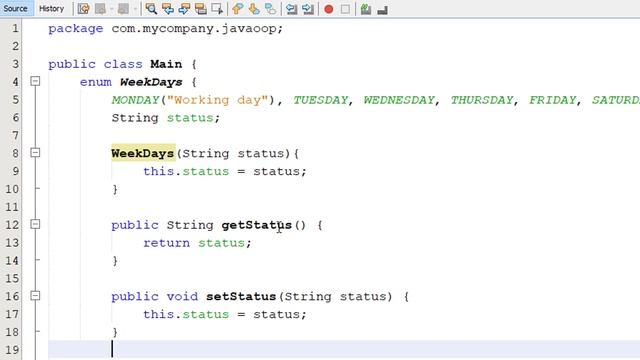Click line number 1 in the gutter
Image resolution: width=640 pixels, height=360 pixels.
coord(15,29)
